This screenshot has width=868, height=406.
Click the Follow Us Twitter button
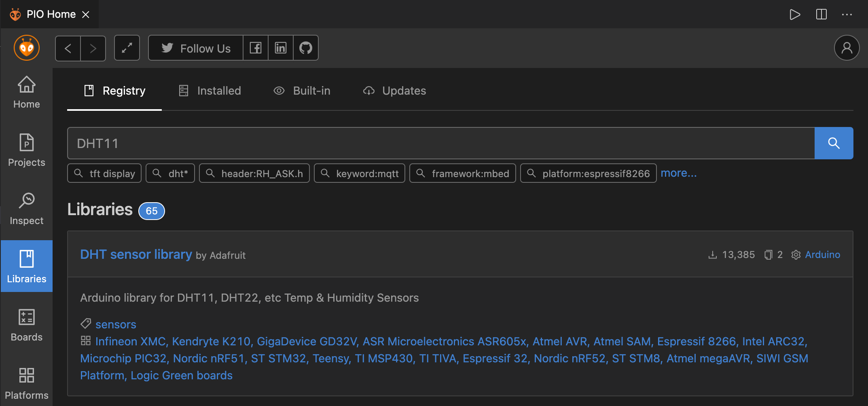[196, 48]
